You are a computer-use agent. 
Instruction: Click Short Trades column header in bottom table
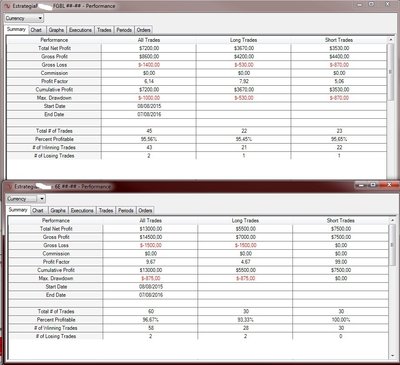[x=341, y=220]
